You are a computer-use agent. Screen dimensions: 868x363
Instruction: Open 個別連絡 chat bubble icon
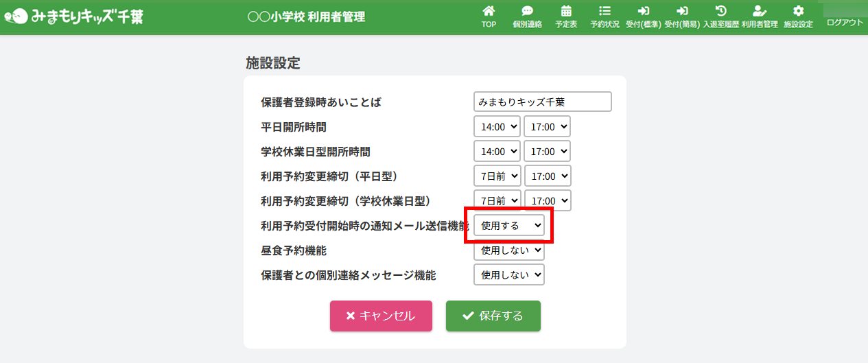pyautogui.click(x=527, y=11)
